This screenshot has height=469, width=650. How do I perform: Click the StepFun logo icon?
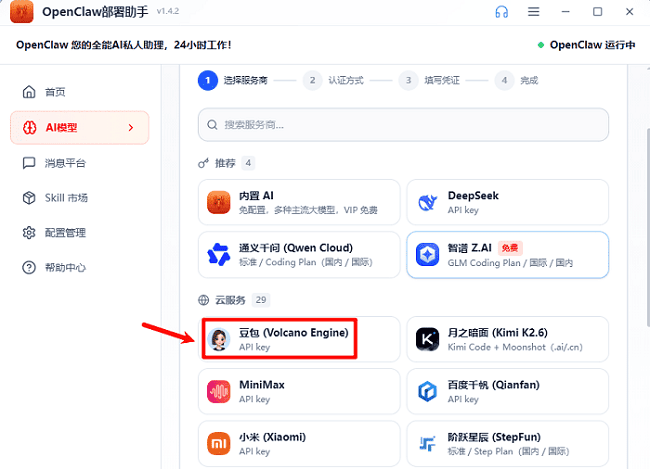pyautogui.click(x=427, y=444)
